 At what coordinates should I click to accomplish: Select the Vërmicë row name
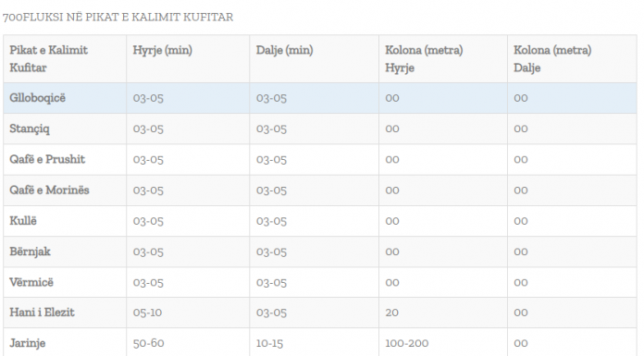pyautogui.click(x=31, y=283)
